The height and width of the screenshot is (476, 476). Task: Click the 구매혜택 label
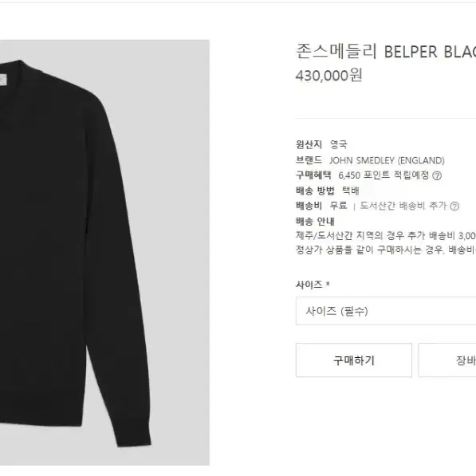point(313,175)
